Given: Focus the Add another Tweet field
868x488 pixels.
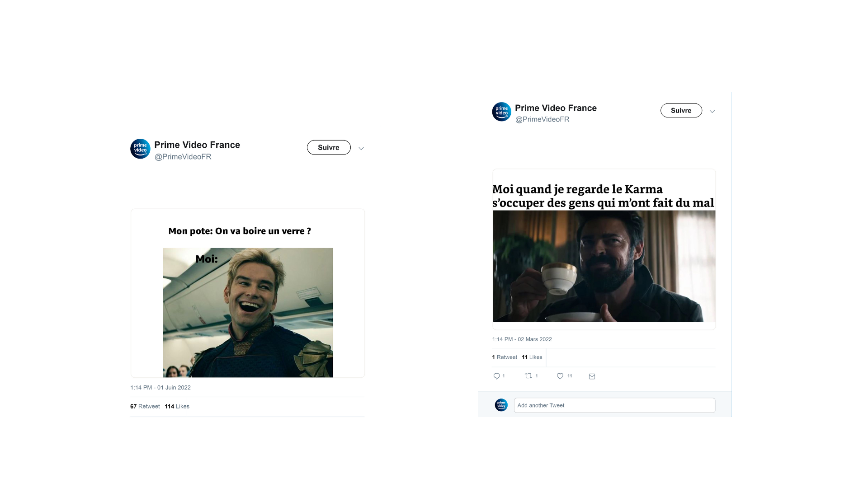Looking at the screenshot, I should tap(614, 405).
